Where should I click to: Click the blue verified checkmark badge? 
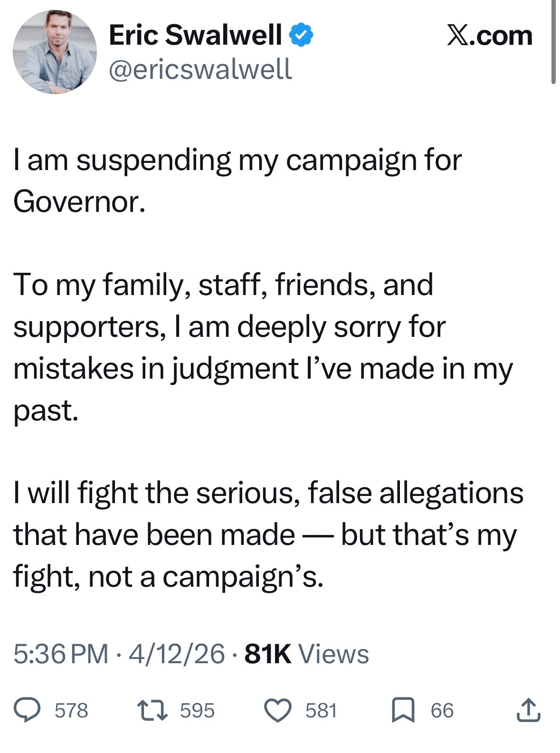tap(301, 35)
